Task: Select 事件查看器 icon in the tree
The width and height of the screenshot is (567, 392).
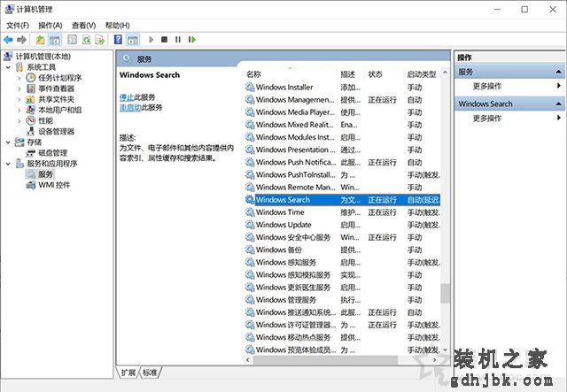Action: [31, 88]
